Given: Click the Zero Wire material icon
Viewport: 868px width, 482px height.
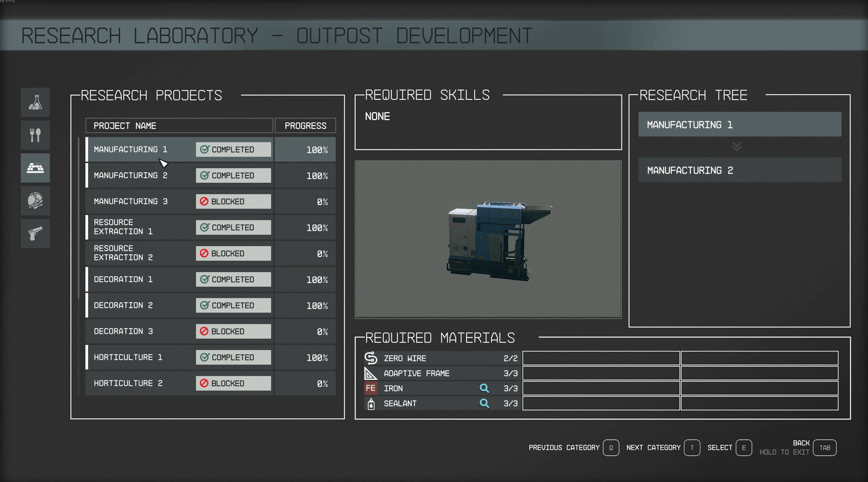Looking at the screenshot, I should [371, 358].
